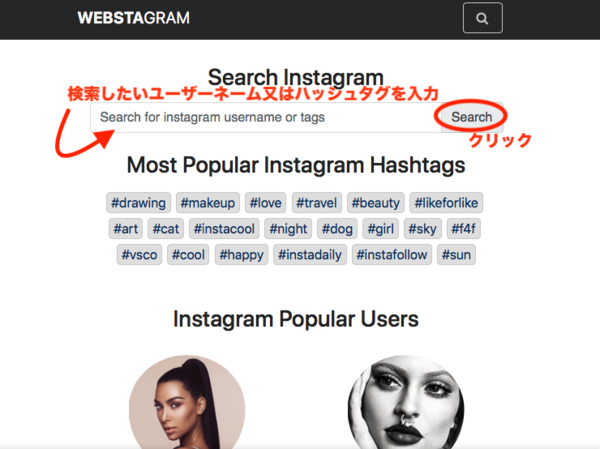
Task: Click the Search button
Action: 472,117
